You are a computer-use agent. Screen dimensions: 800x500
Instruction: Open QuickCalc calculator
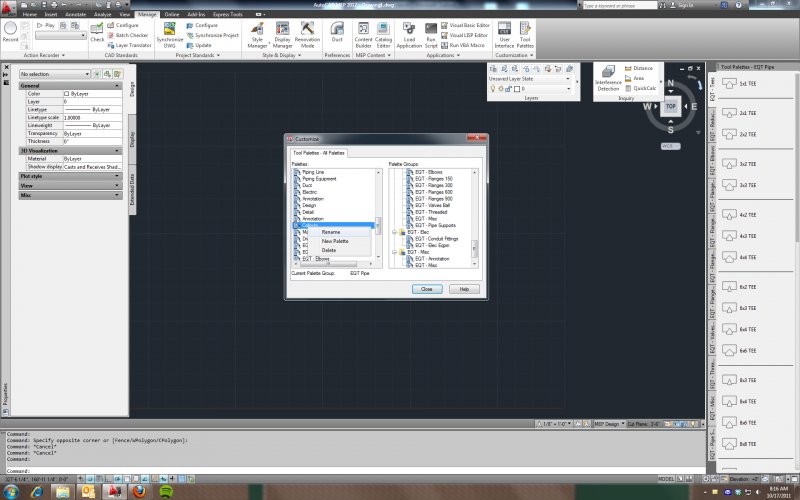(x=640, y=88)
